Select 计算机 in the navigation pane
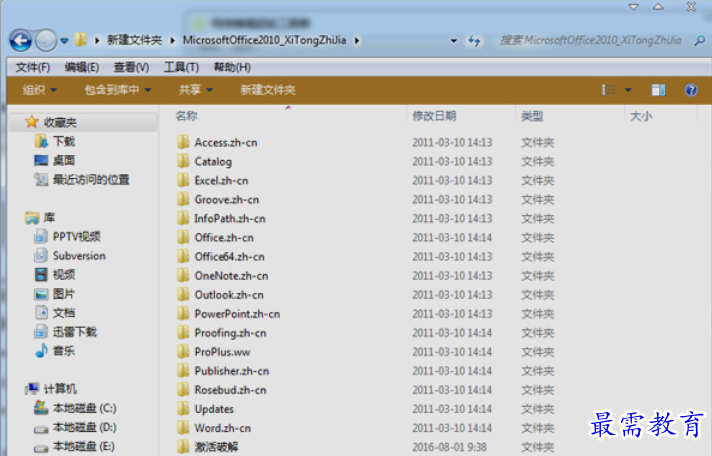 60,389
